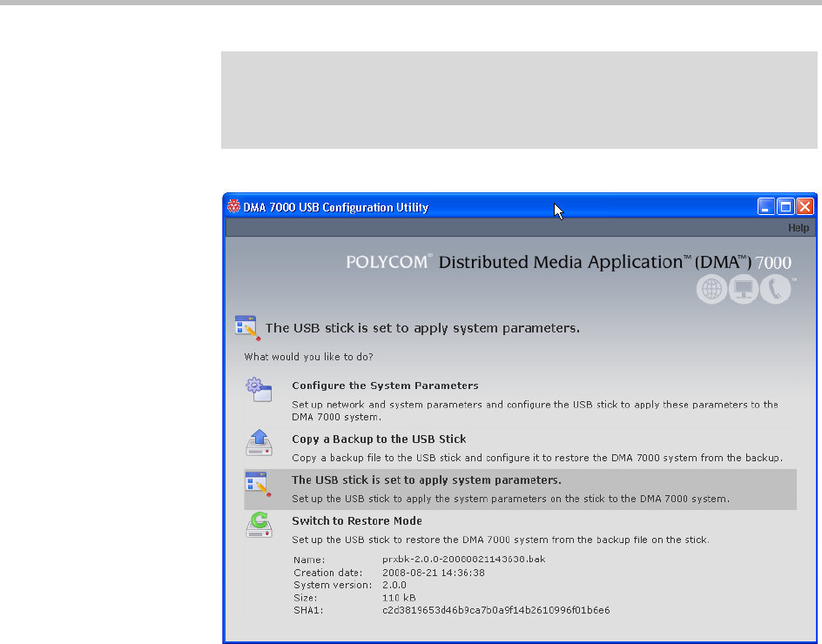Click the telephone handset icon in Polycom banner

(775, 289)
